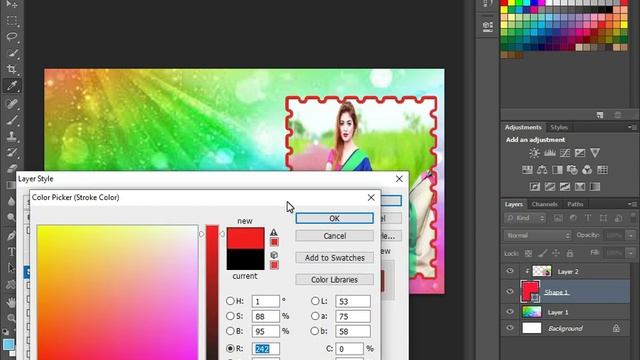Add a Color Balance adjustment
Screen dimensions: 640x360
[x=542, y=170]
